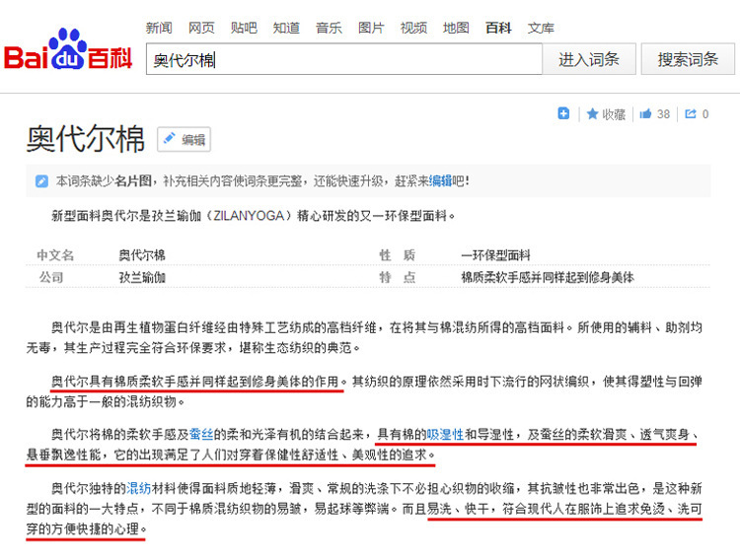The width and height of the screenshot is (740, 560).
Task: Click the 奥代尔棉 value in info table
Action: 142,255
